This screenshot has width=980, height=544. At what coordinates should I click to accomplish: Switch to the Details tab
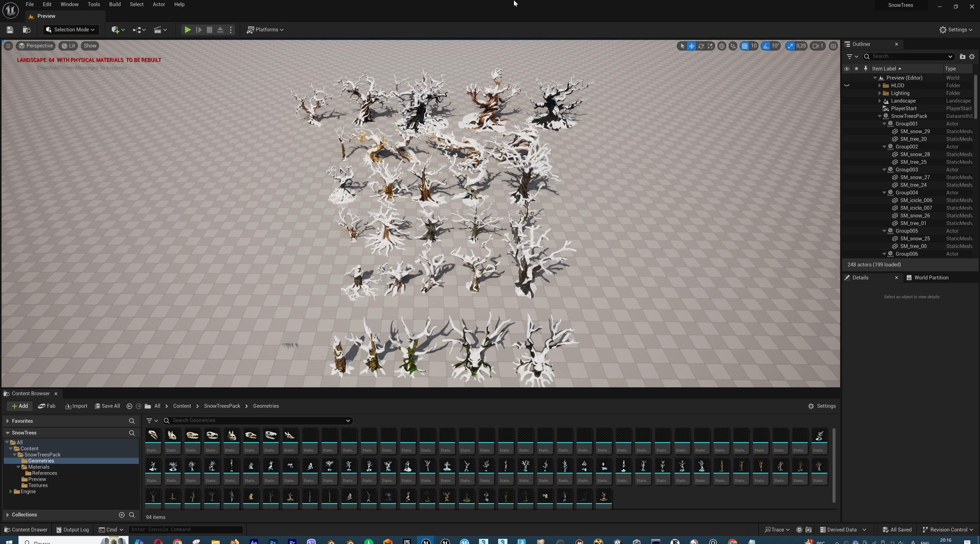pyautogui.click(x=860, y=278)
